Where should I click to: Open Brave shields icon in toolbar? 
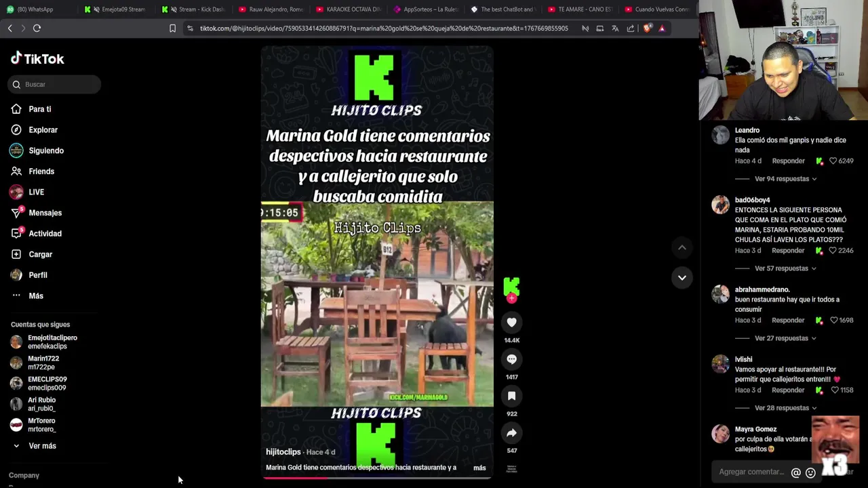pyautogui.click(x=647, y=28)
